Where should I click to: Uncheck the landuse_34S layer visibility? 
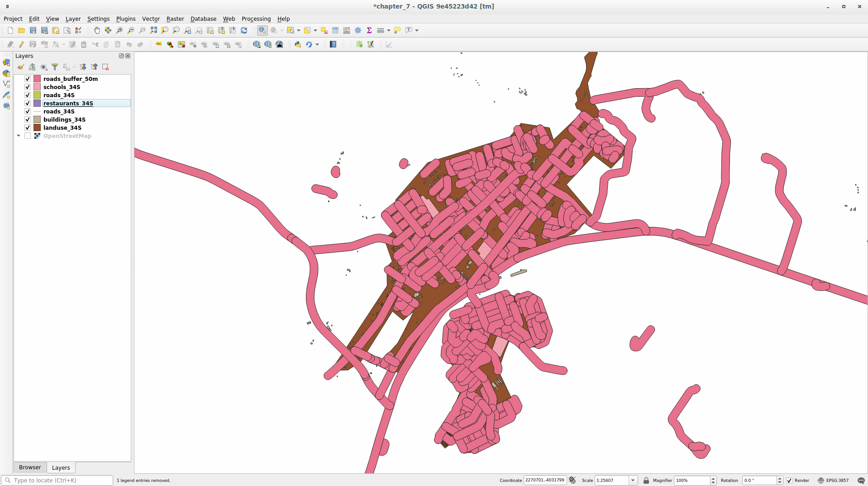tap(28, 127)
